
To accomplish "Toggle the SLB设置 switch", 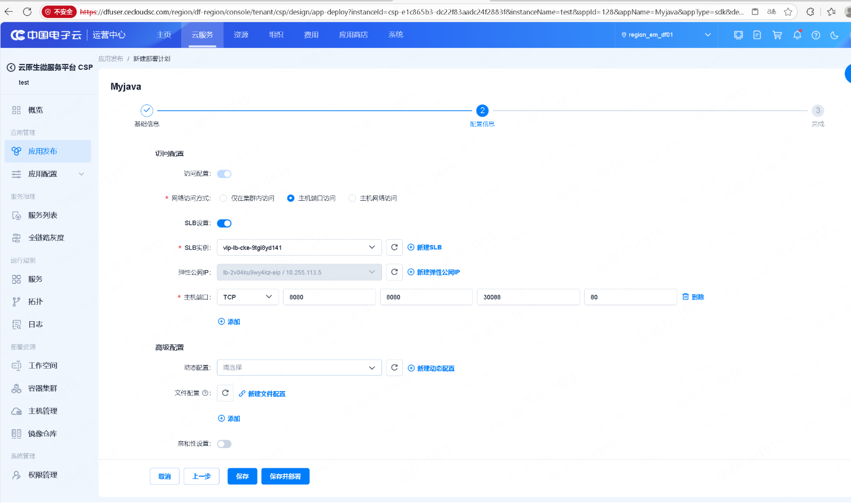I will (224, 223).
